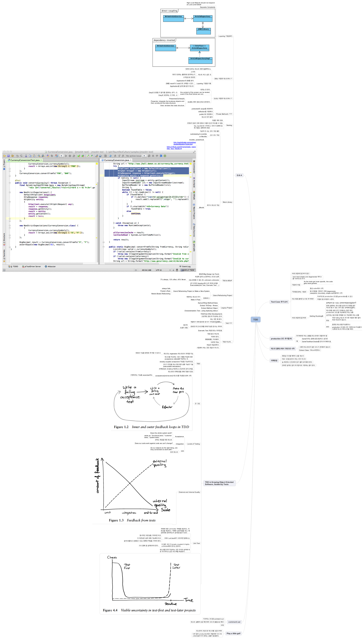This screenshot has height=639, width=364.
Task: Select the 'Mock Library' mind map node
Action: point(227,202)
